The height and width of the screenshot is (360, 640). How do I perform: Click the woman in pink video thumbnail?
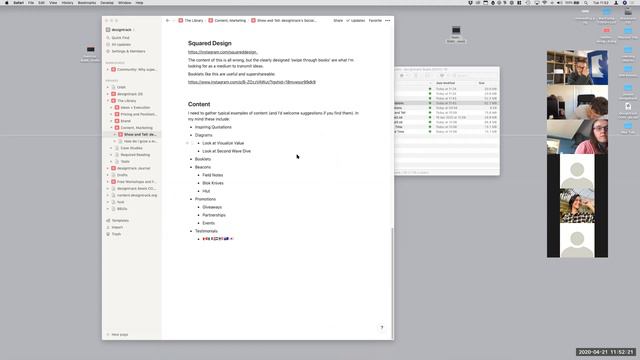click(x=577, y=137)
